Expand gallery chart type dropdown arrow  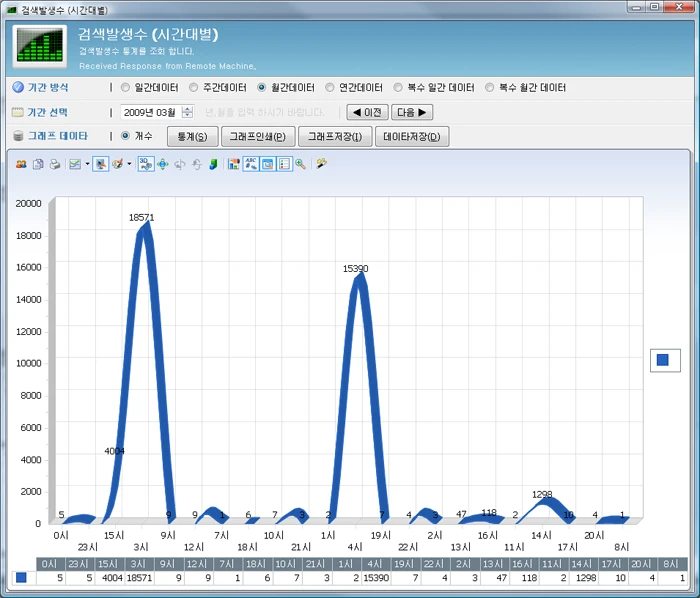[87, 164]
